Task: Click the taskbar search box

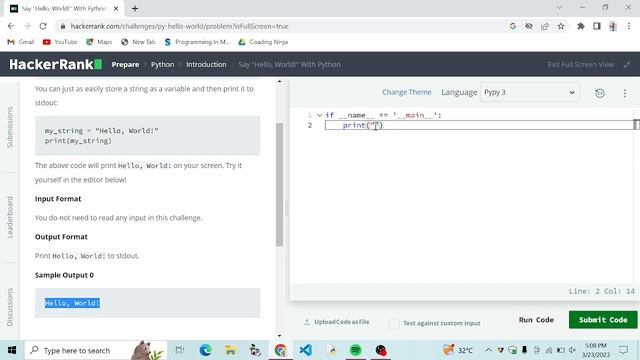Action: [x=96, y=350]
